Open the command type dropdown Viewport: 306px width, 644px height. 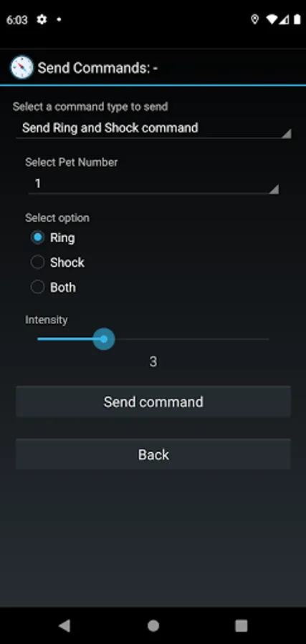click(x=153, y=128)
